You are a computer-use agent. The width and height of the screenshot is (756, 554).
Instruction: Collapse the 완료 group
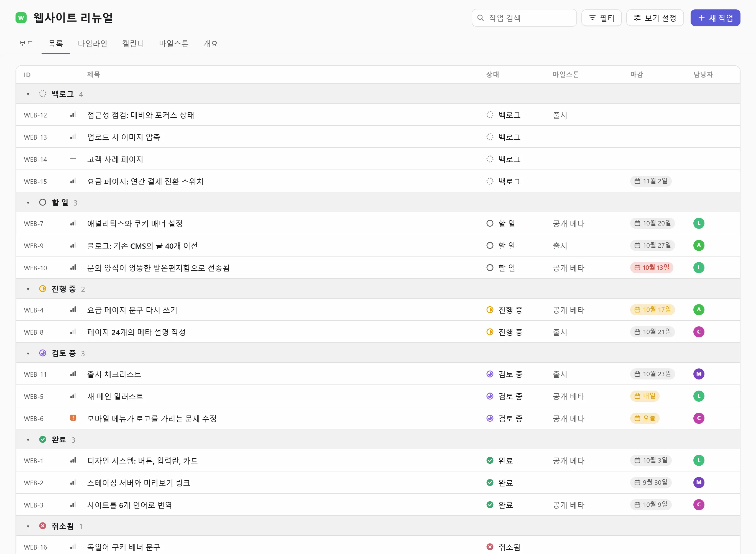pos(28,440)
